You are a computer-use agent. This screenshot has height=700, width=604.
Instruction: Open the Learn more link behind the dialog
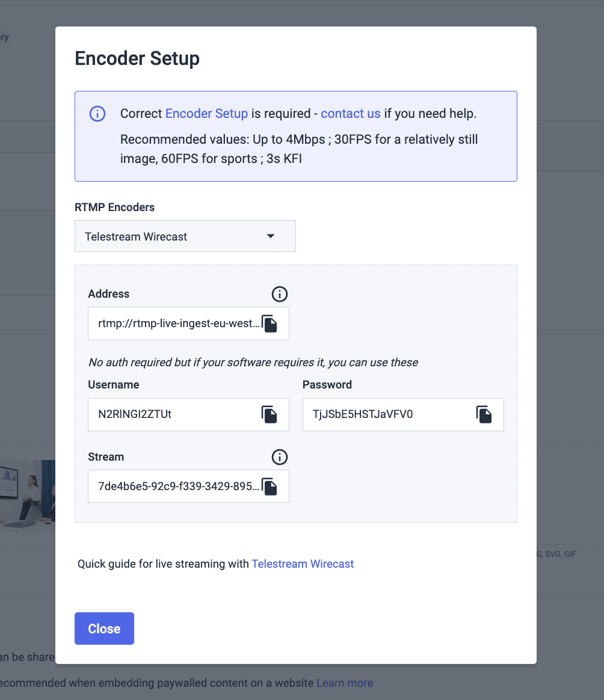pyautogui.click(x=345, y=683)
